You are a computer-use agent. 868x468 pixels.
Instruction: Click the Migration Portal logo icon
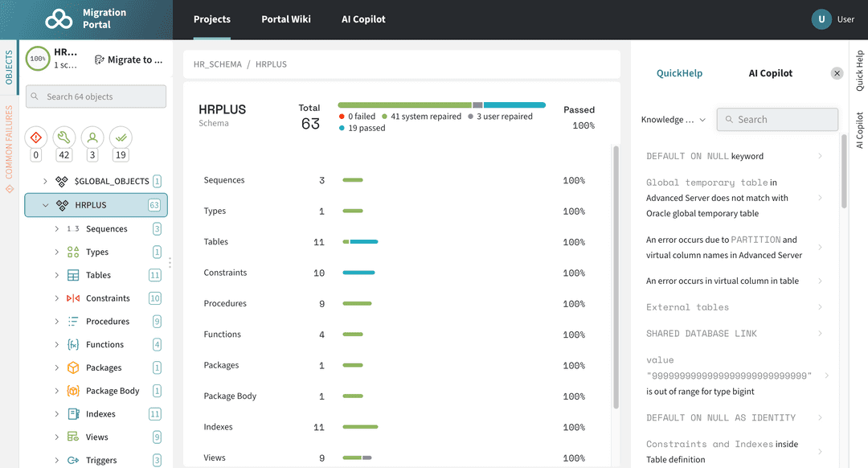(59, 18)
